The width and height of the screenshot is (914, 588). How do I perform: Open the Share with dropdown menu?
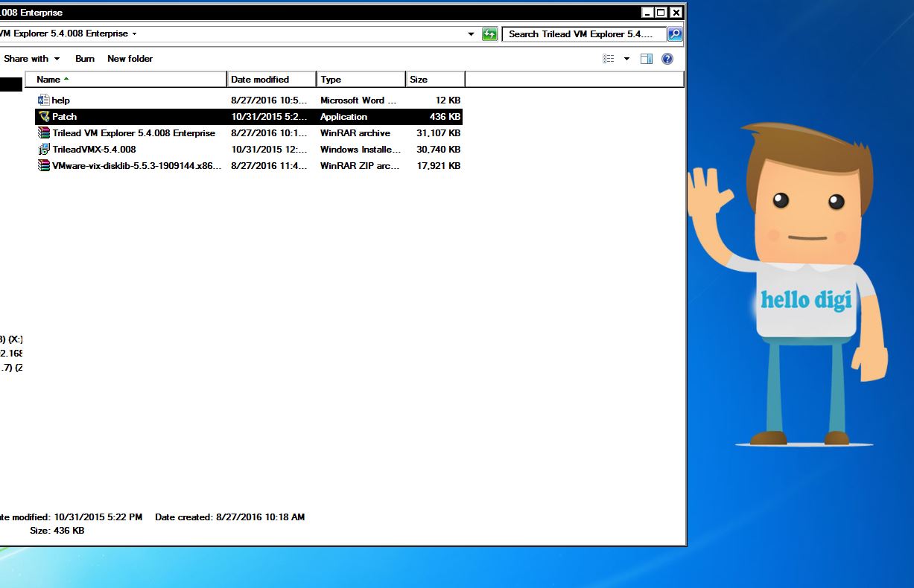[x=31, y=59]
